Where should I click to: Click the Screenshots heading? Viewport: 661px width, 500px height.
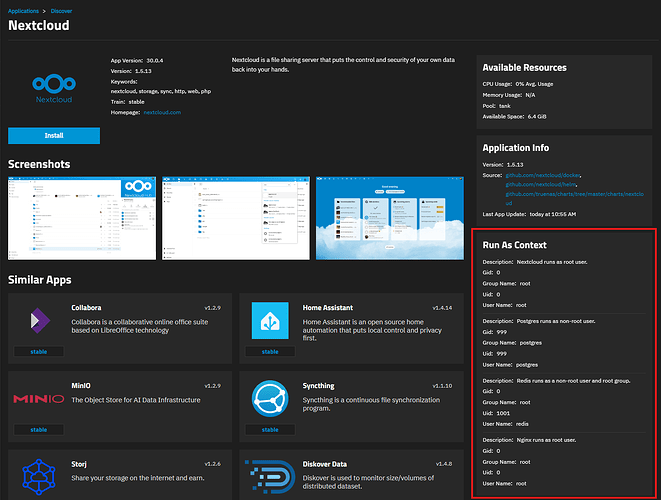pyautogui.click(x=39, y=164)
